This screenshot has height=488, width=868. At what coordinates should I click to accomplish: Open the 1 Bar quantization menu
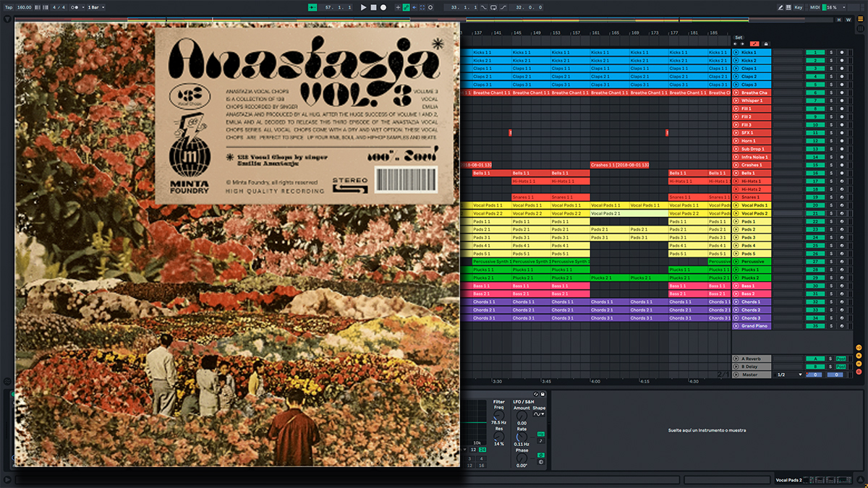tap(95, 7)
